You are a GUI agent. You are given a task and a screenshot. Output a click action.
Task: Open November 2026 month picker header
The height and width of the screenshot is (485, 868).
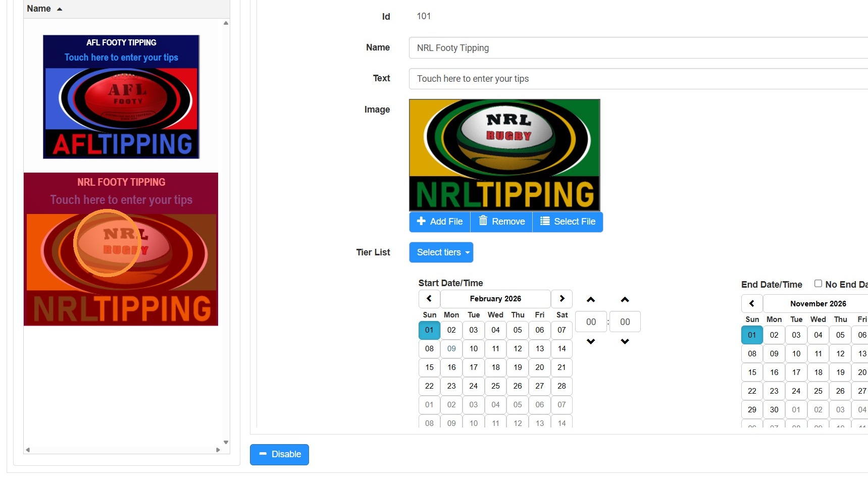pos(818,304)
